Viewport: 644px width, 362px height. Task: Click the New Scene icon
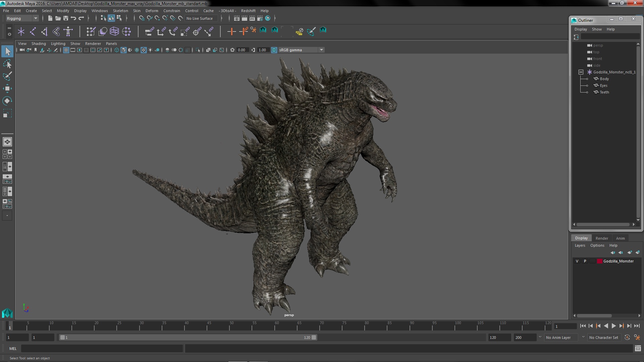click(50, 18)
